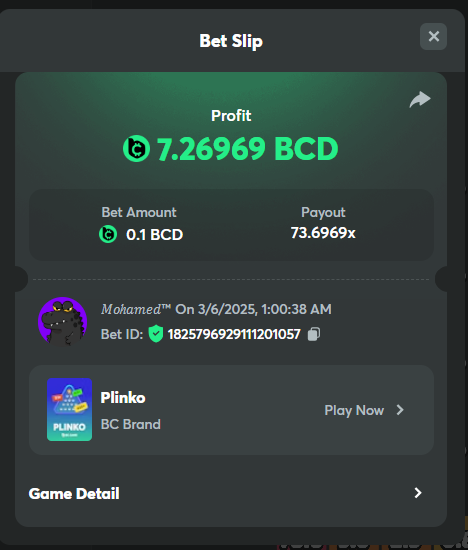Copy the Bet ID with copy icon
The image size is (468, 550).
[314, 334]
